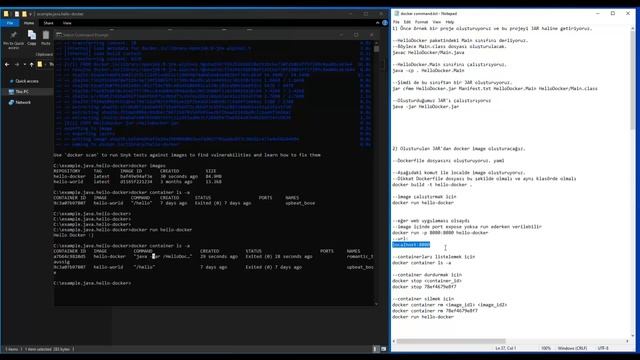The image size is (640, 360).
Task: Click the Explorer title bar folder icon
Action: coord(6,14)
